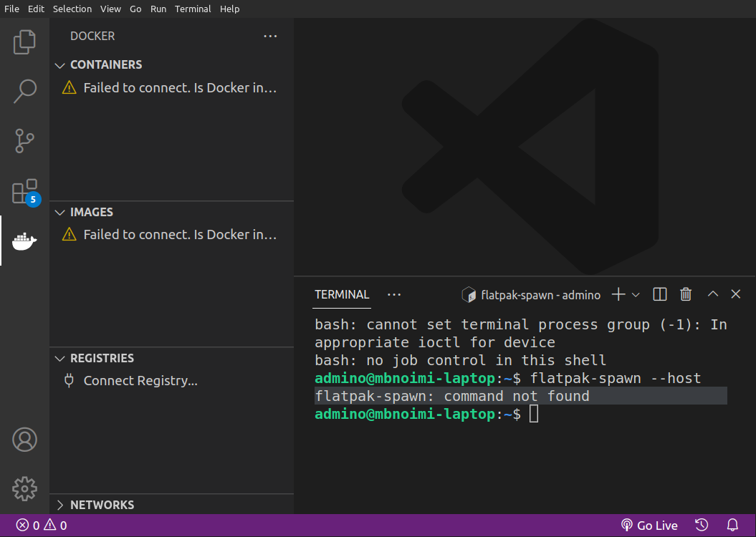Open the Help menu
Viewport: 756px width, 537px height.
[x=229, y=9]
